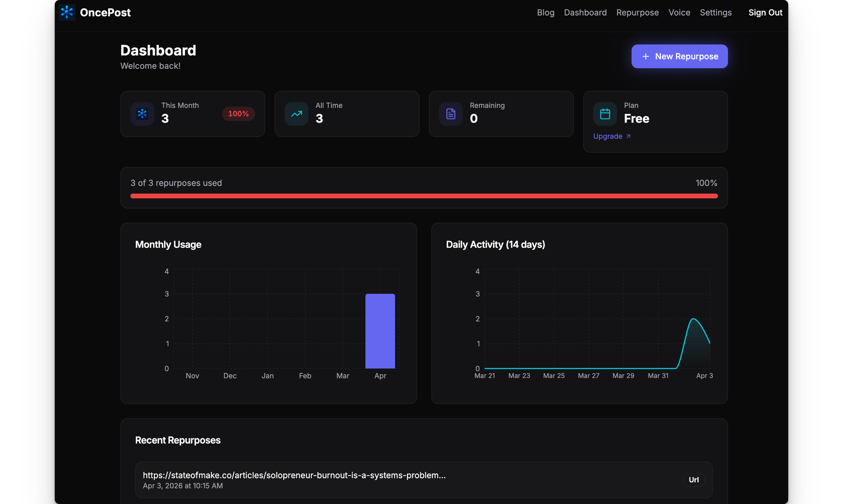
Task: Click the Plan calendar icon
Action: click(605, 114)
